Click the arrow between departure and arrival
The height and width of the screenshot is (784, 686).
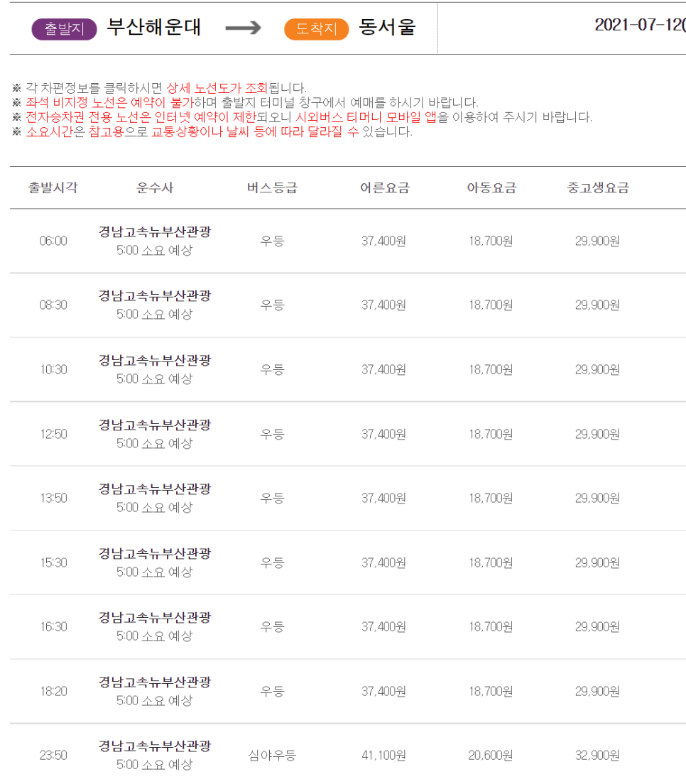(x=243, y=28)
